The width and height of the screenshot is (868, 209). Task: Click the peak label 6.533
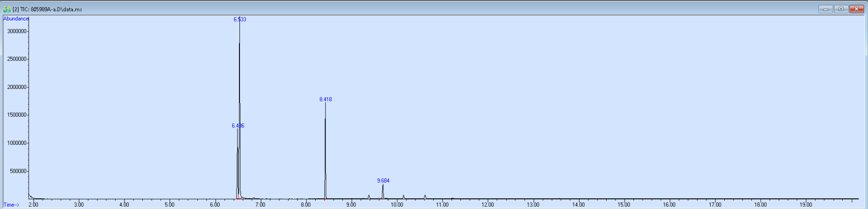click(239, 19)
